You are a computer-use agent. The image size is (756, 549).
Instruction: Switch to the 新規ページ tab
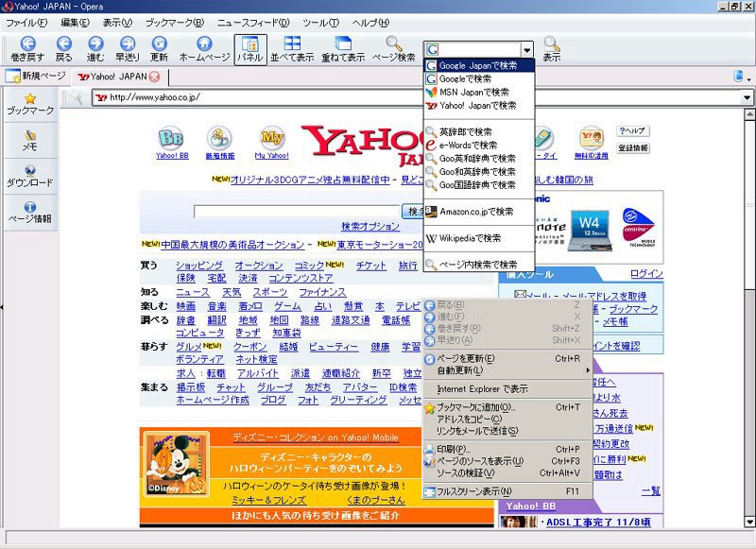pos(37,77)
